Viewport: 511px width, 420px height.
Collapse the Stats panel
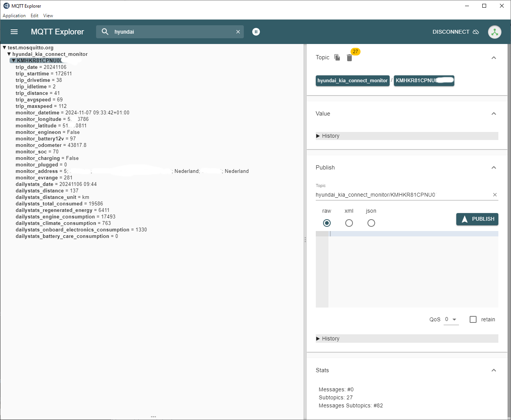(494, 370)
